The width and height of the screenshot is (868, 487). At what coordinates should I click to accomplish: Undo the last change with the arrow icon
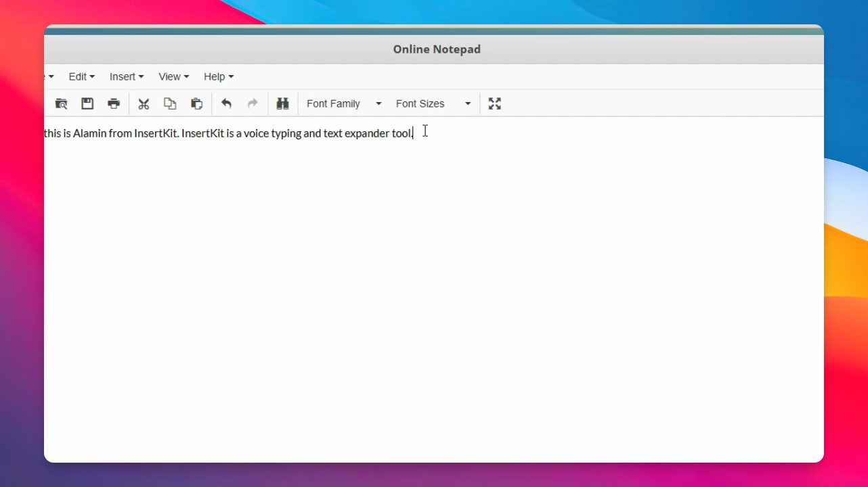[226, 103]
